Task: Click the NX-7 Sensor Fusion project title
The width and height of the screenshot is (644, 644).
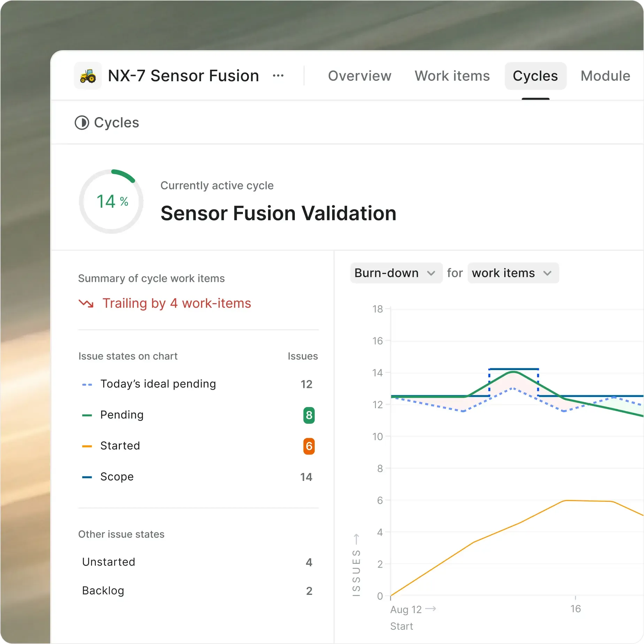Action: click(184, 76)
